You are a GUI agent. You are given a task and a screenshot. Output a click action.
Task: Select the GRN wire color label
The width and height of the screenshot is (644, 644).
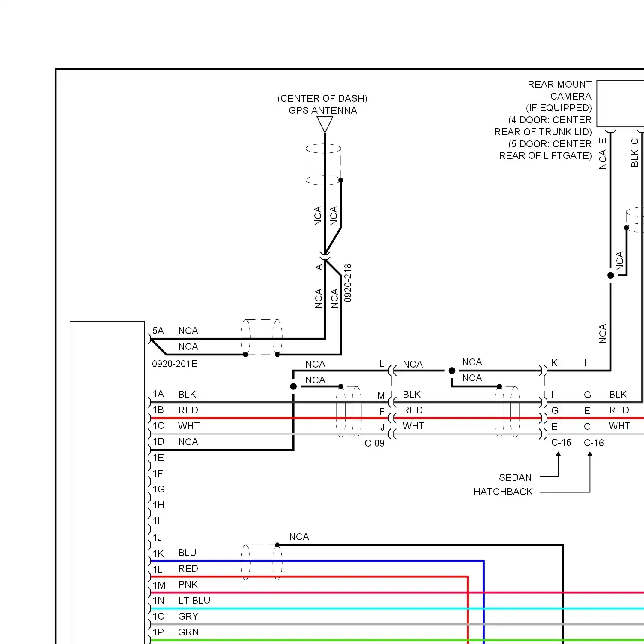188,632
